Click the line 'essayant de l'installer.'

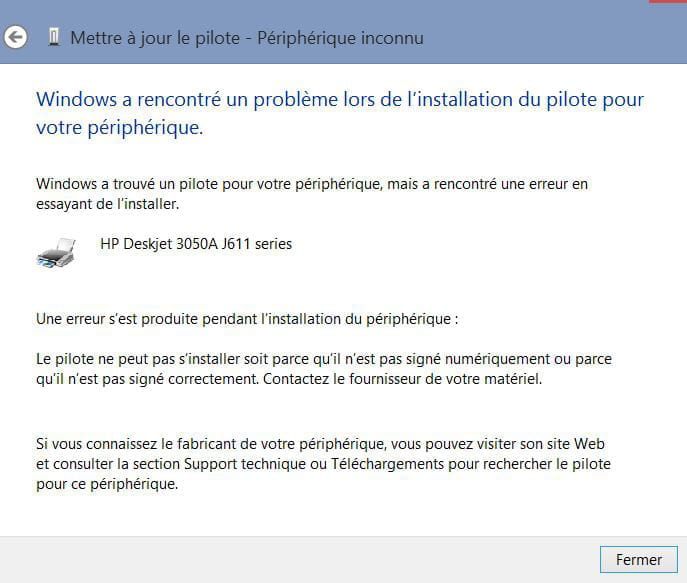click(108, 204)
